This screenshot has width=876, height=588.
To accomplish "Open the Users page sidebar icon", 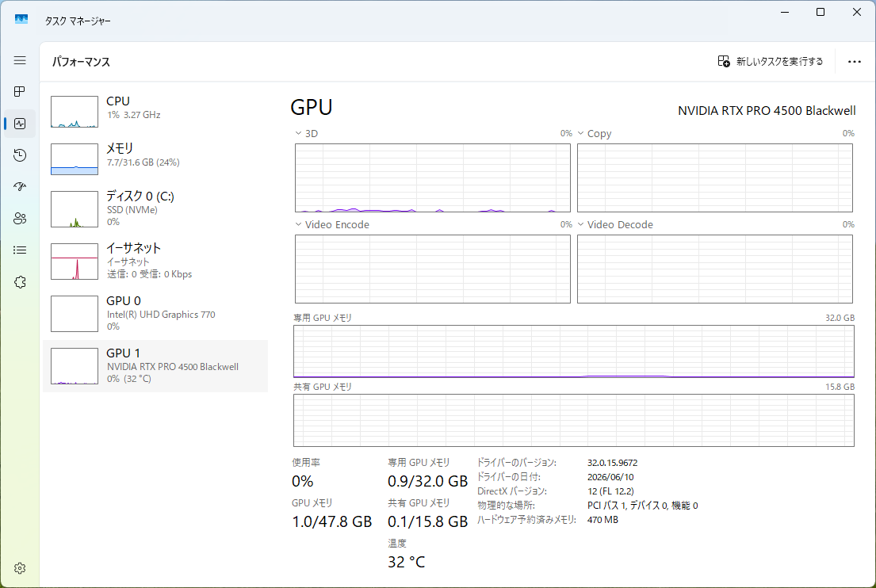I will coord(20,219).
